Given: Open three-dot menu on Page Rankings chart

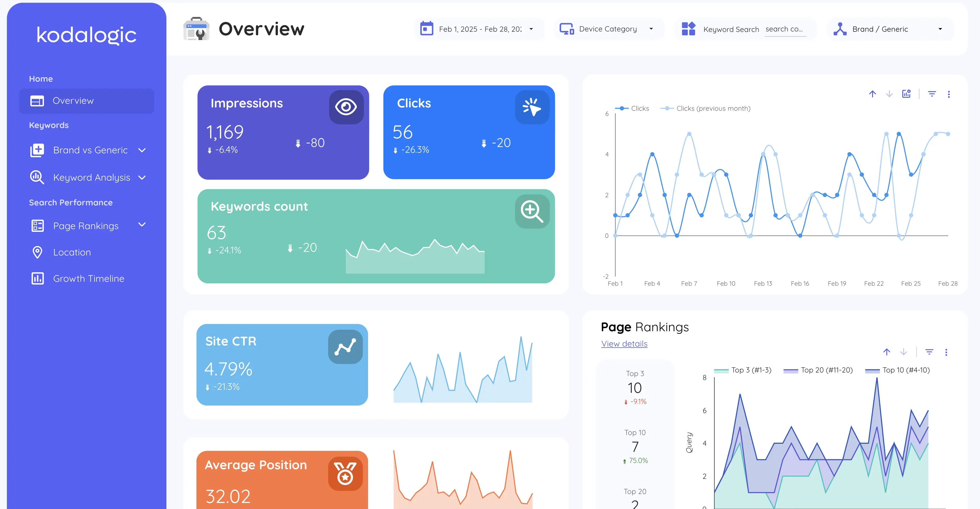Looking at the screenshot, I should (946, 352).
